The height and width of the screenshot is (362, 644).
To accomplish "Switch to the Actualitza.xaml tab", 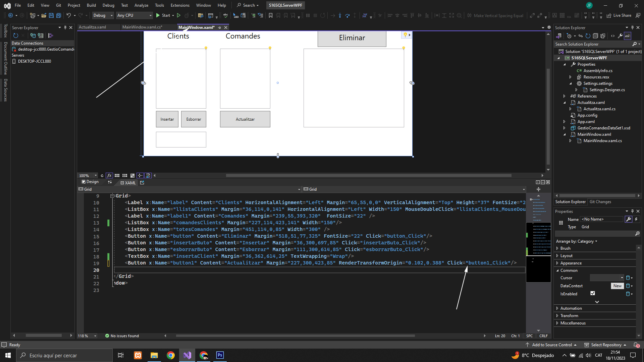I will [92, 27].
